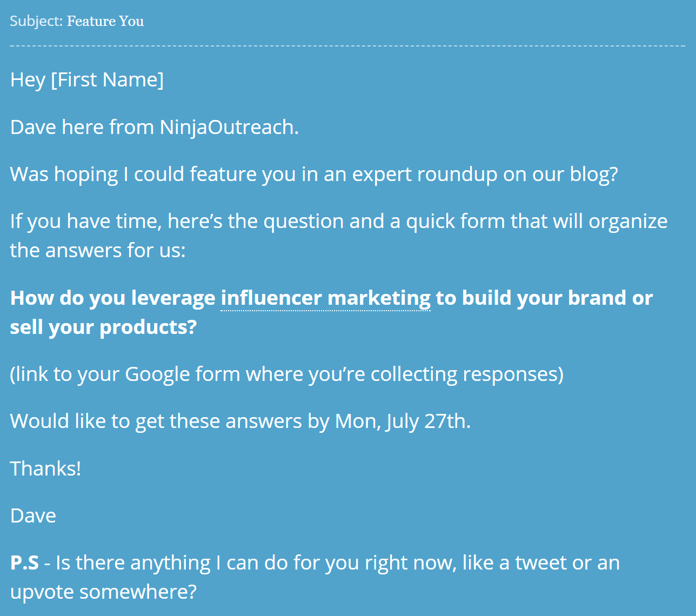Click the word Subject: label
The height and width of the screenshot is (616, 696).
tap(37, 22)
